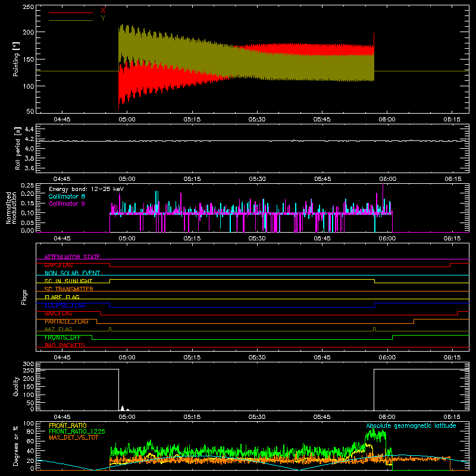Screen dimensions: 476x476
Task: Click the 05:00 tick label below Roll period plot
Action: pos(127,179)
